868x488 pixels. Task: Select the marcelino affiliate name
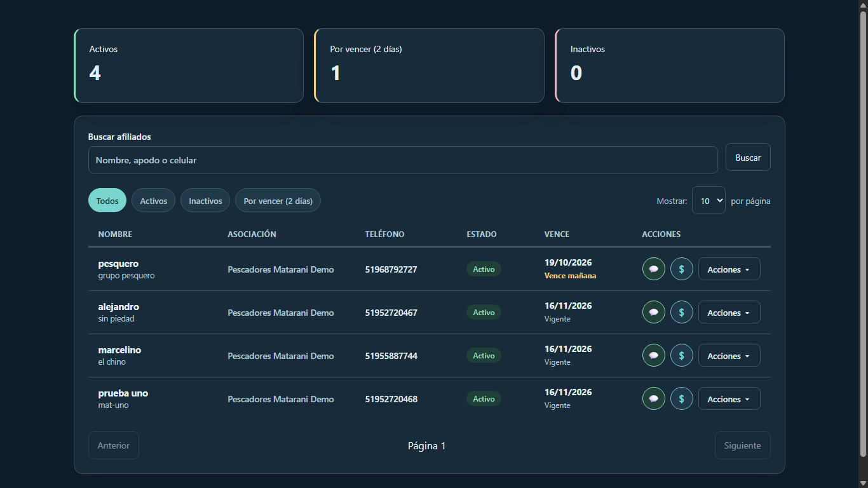point(119,349)
